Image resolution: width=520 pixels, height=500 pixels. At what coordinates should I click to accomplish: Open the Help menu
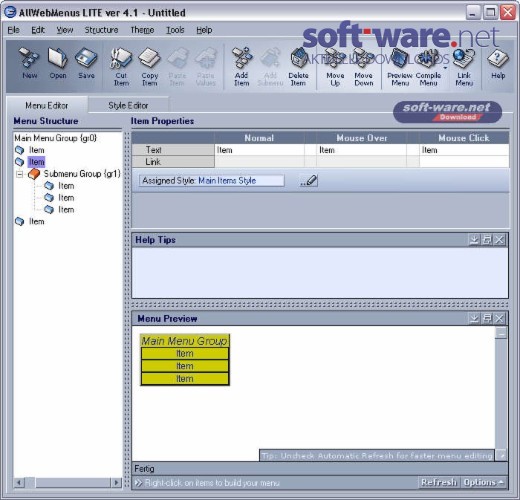(204, 30)
